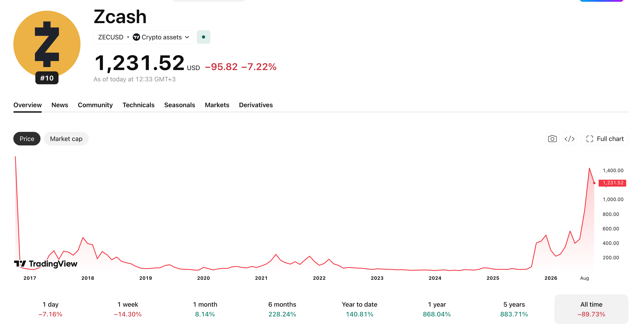Open the Seasonals tab
Viewport: 644px width, 330px height.
pos(179,105)
